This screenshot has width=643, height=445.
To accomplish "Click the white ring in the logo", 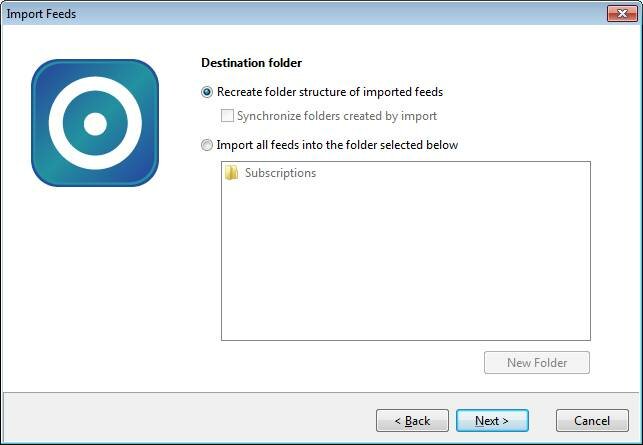I will click(x=56, y=123).
